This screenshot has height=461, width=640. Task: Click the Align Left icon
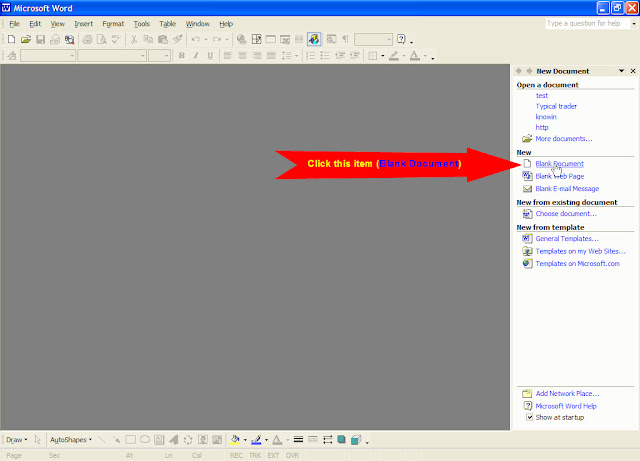pos(228,56)
